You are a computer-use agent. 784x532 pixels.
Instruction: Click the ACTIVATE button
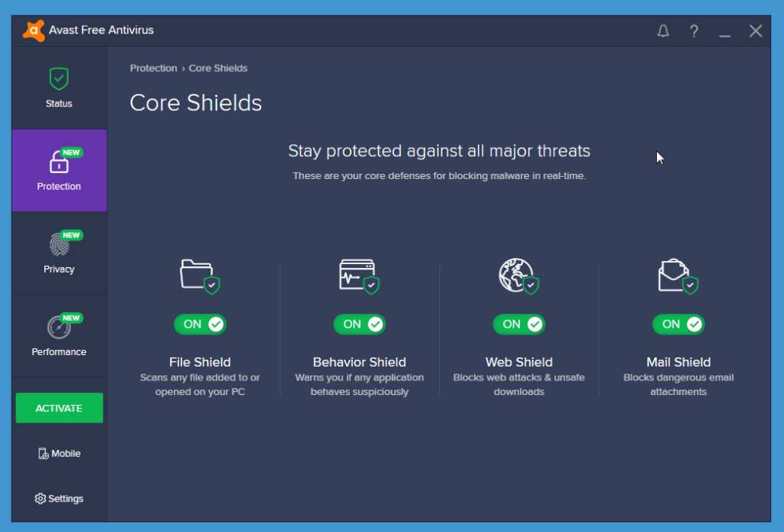click(60, 408)
